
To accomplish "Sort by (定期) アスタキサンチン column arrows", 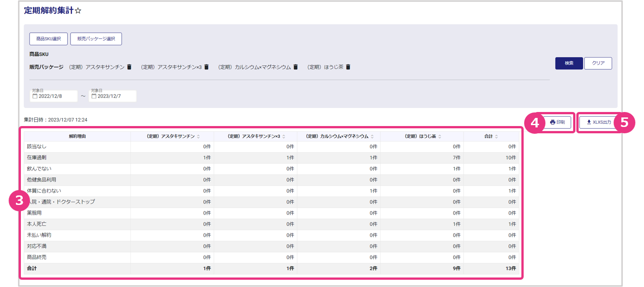I will (198, 136).
